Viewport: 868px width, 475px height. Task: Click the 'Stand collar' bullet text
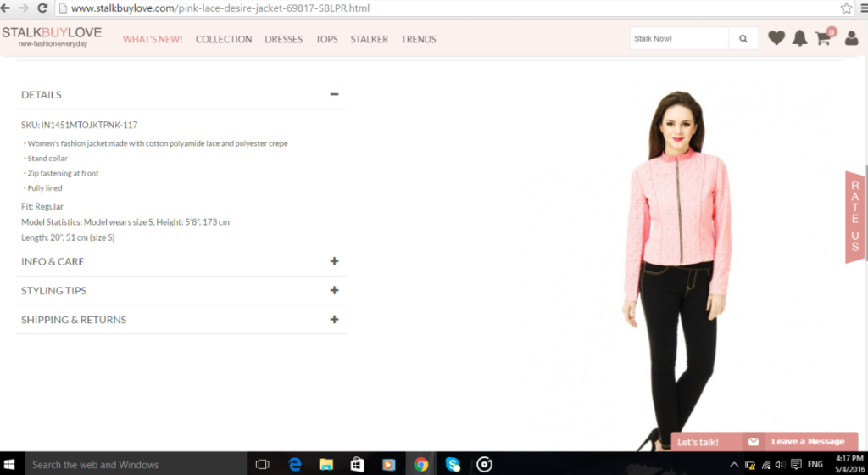pyautogui.click(x=47, y=159)
